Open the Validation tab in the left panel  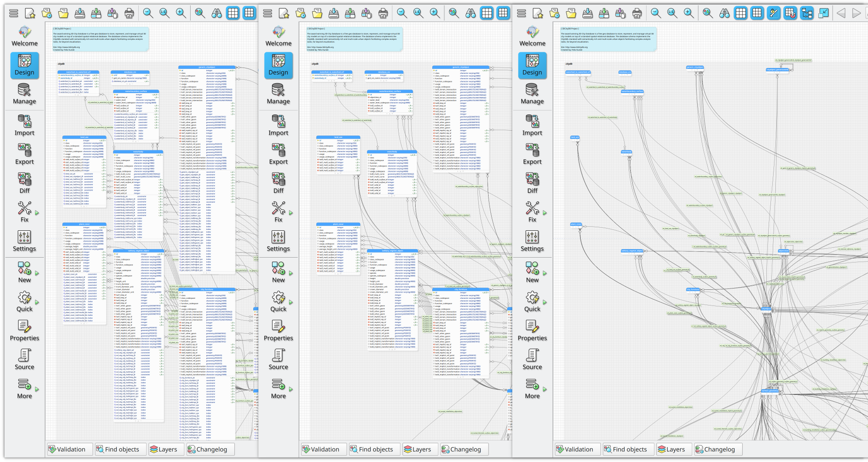click(x=70, y=449)
